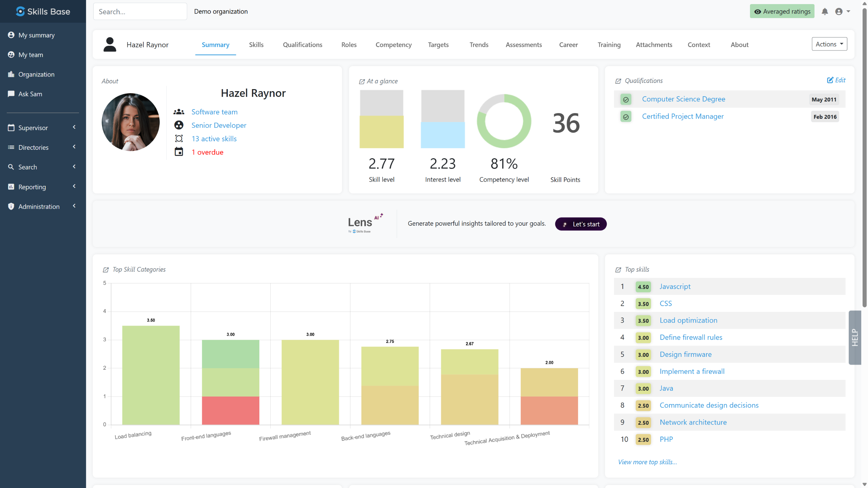The height and width of the screenshot is (488, 868).
Task: Open the Top skills popout icon
Action: [618, 270]
